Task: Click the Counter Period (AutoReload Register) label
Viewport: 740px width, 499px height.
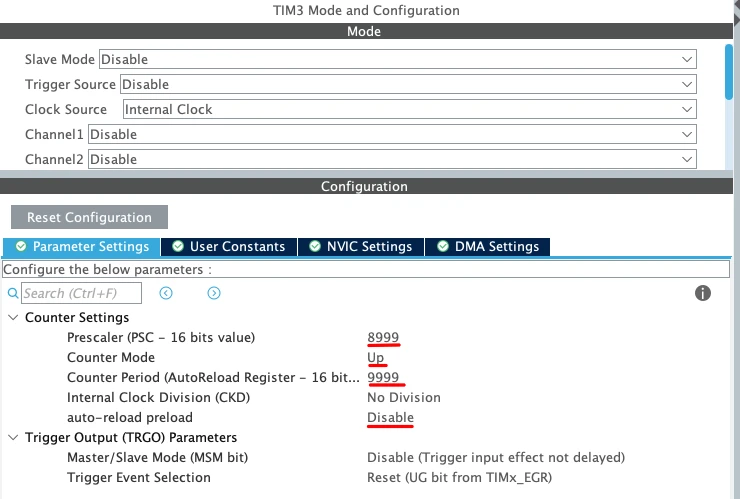Action: pyautogui.click(x=213, y=377)
